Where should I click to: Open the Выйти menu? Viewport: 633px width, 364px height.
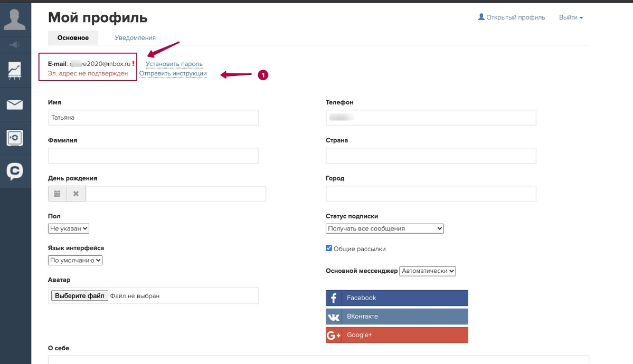[x=571, y=17]
